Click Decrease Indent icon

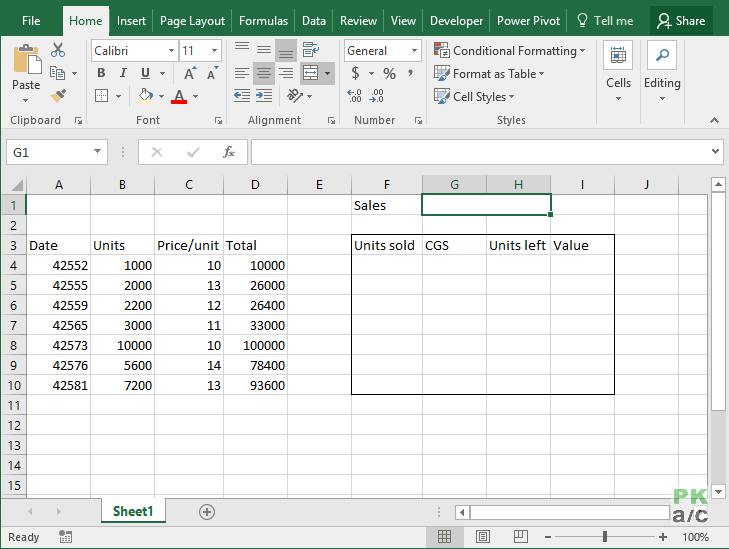(x=241, y=96)
